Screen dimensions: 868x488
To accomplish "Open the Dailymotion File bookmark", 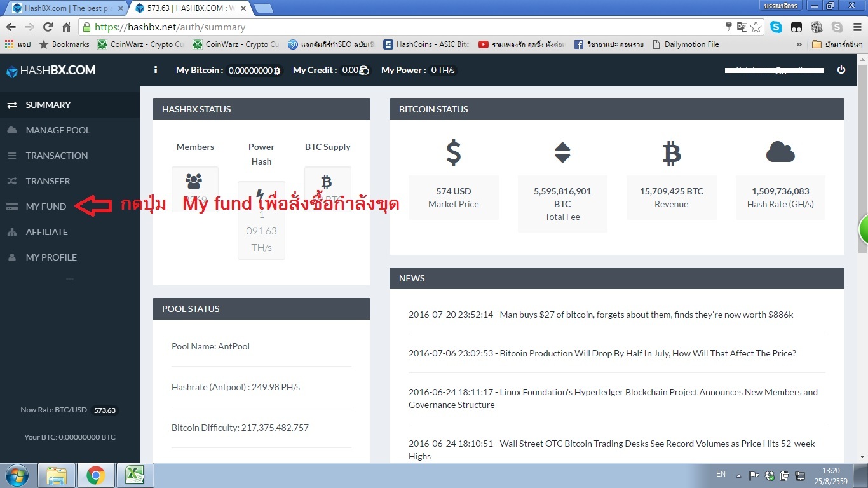I will click(685, 44).
